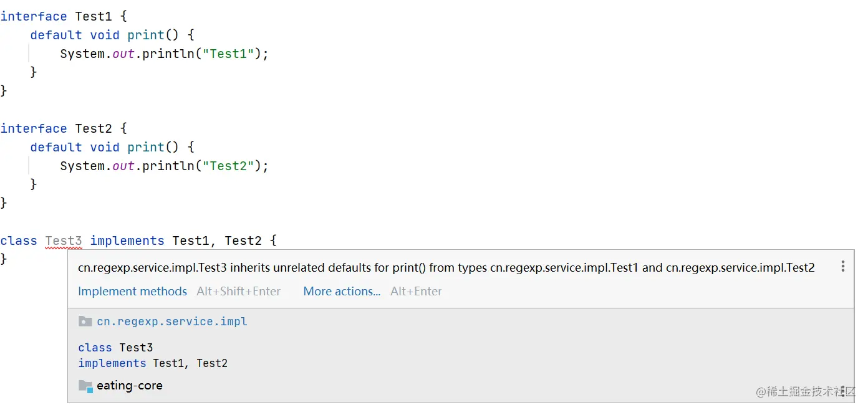The height and width of the screenshot is (410, 868).
Task: Place cursor on the Test2 interface name declaration
Action: coord(94,128)
